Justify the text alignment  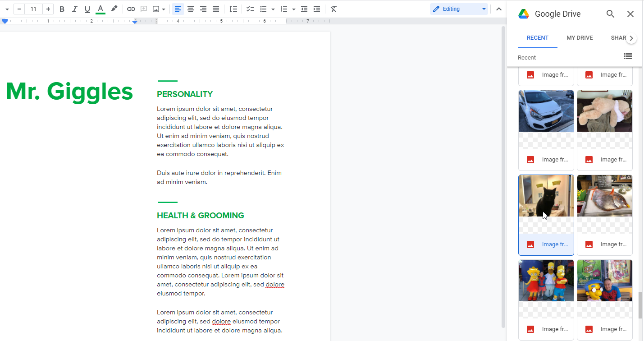216,9
